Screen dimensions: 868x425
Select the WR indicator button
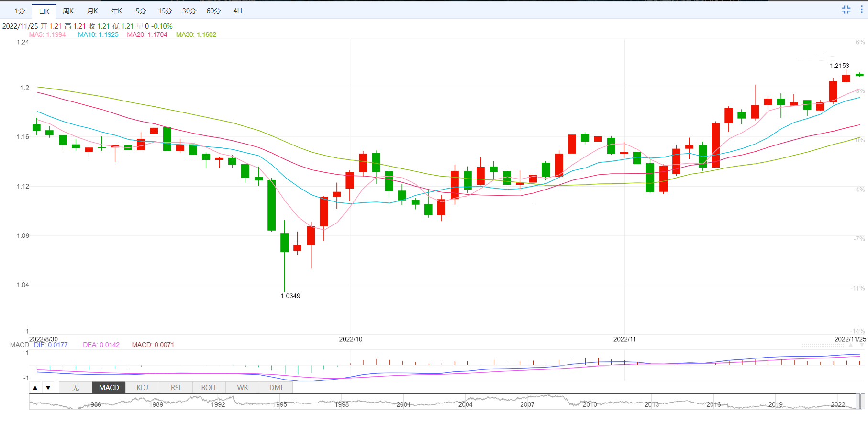[x=243, y=388]
